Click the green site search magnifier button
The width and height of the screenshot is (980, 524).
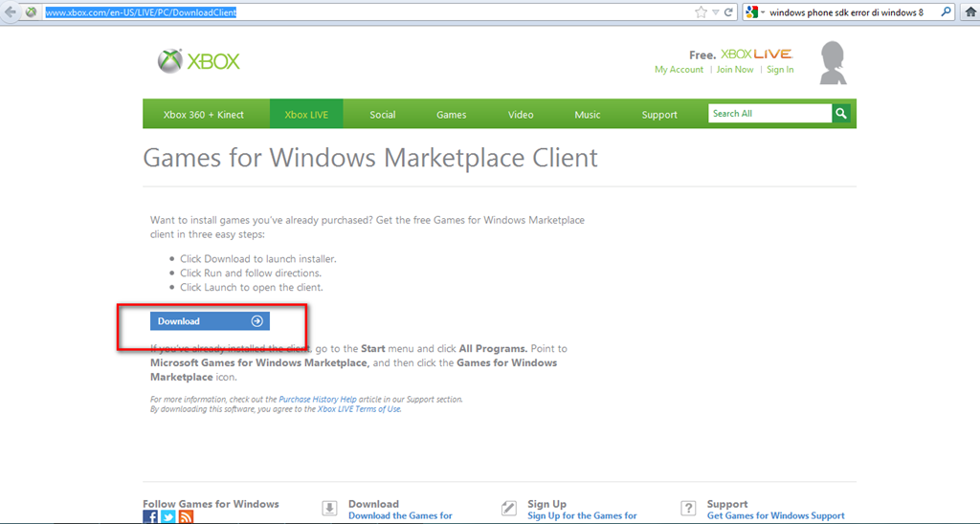point(841,113)
